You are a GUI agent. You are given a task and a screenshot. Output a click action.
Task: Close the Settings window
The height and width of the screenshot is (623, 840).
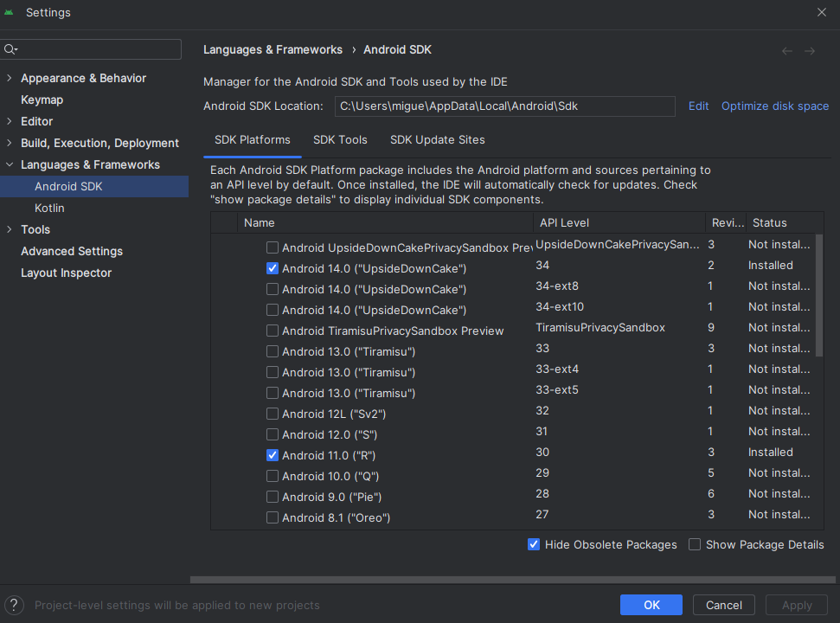pyautogui.click(x=821, y=12)
